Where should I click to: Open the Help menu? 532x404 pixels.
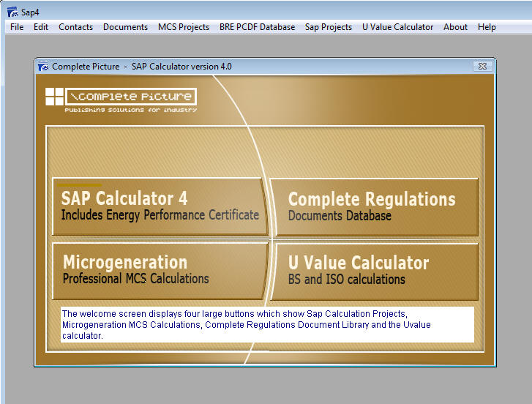pyautogui.click(x=487, y=27)
